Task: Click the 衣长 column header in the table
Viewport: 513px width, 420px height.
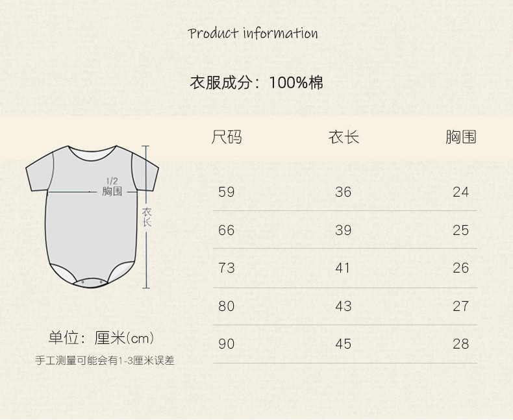Action: (344, 137)
